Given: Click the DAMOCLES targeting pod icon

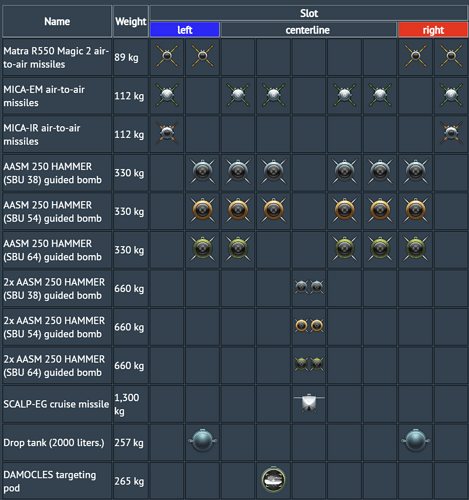Looking at the screenshot, I should [x=273, y=480].
